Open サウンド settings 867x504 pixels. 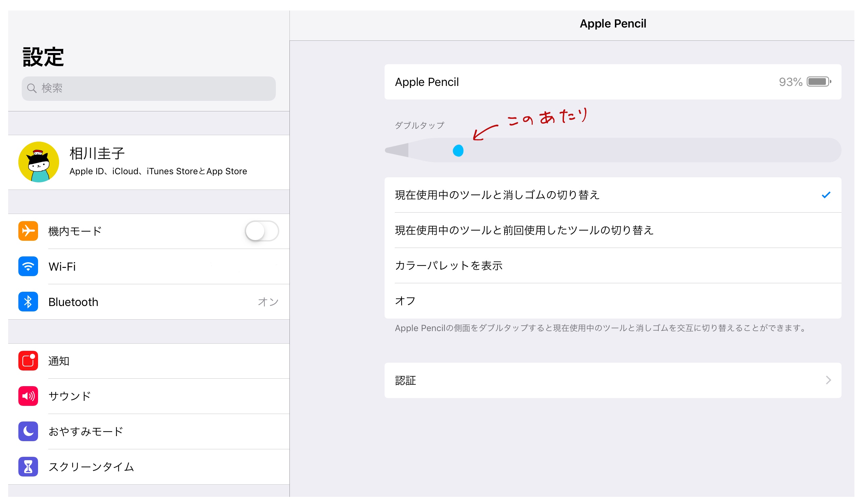[148, 396]
